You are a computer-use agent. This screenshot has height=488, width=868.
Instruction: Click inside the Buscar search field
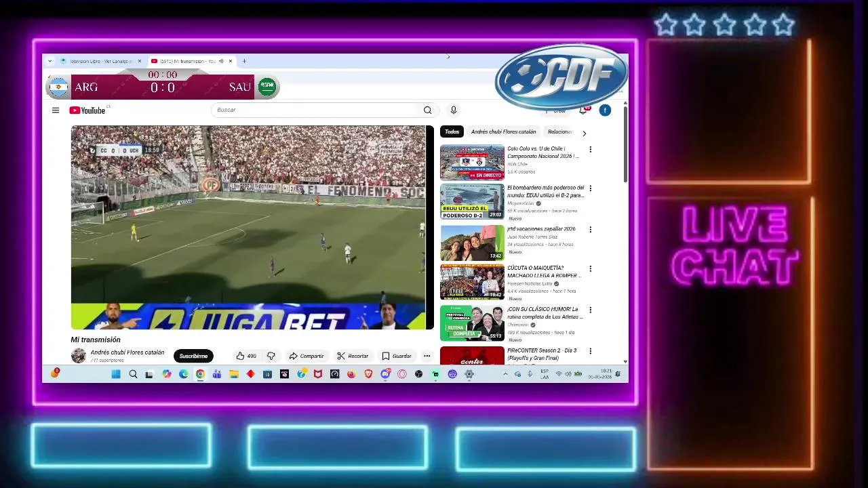(315, 110)
